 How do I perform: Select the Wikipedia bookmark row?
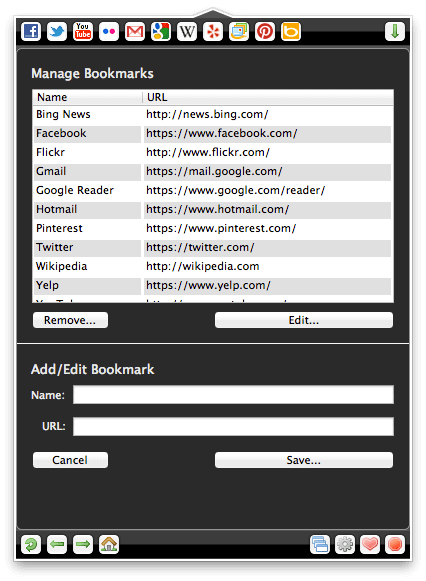click(212, 266)
